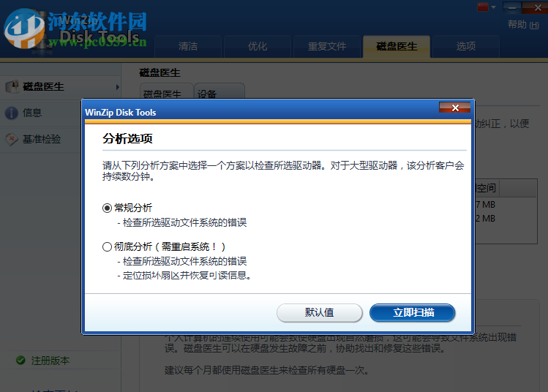The width and height of the screenshot is (548, 392).
Task: Click the China flag language icon
Action: pyautogui.click(x=483, y=7)
